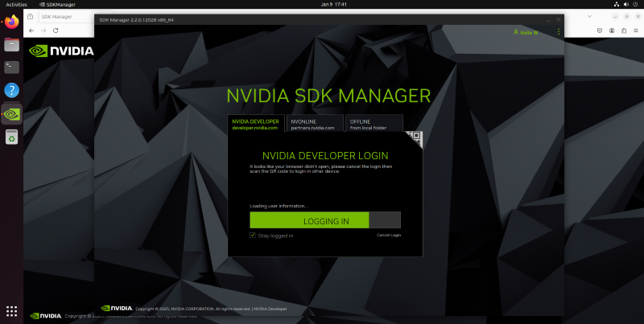Toggle the Stay logged in checkbox

tap(253, 236)
